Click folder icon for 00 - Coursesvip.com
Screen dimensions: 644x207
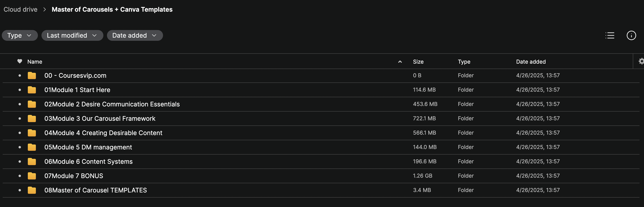[32, 75]
